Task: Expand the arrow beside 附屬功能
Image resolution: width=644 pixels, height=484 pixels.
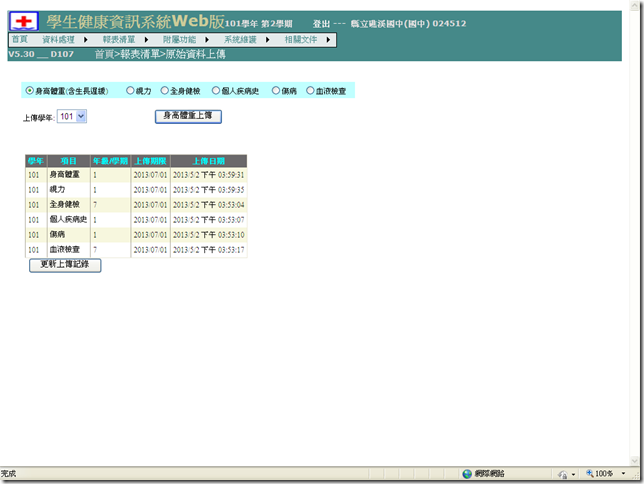Action: [207, 40]
